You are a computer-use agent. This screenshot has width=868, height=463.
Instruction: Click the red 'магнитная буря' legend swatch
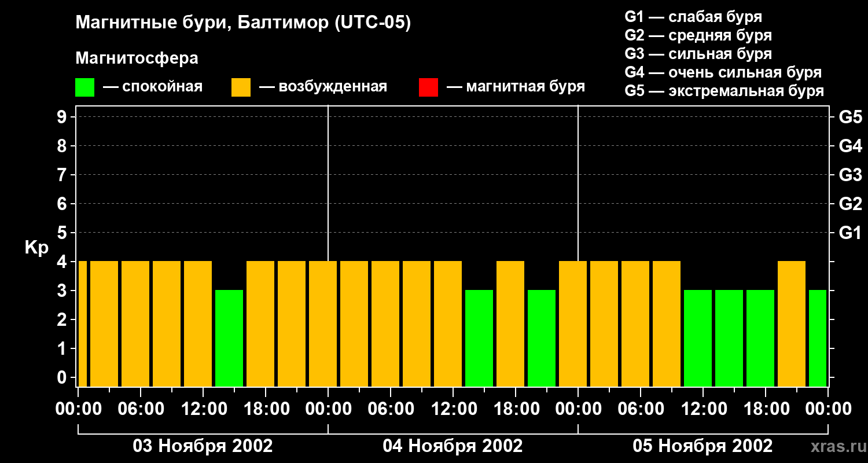pos(428,87)
